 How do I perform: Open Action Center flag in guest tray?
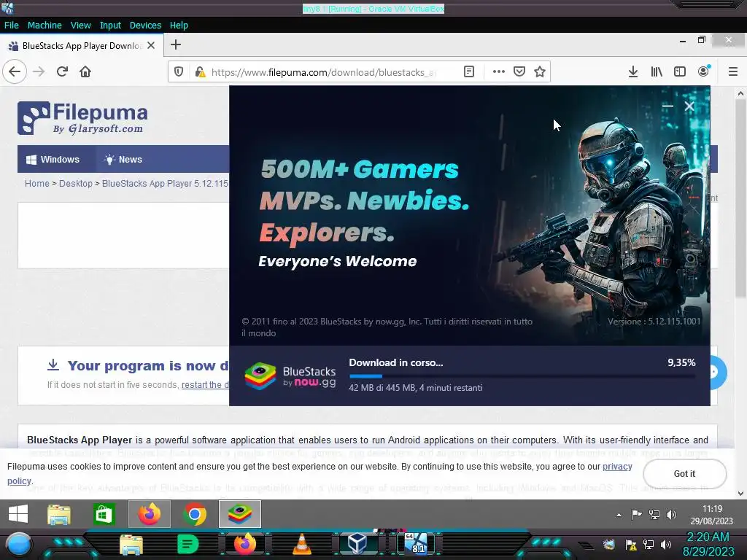pyautogui.click(x=636, y=515)
